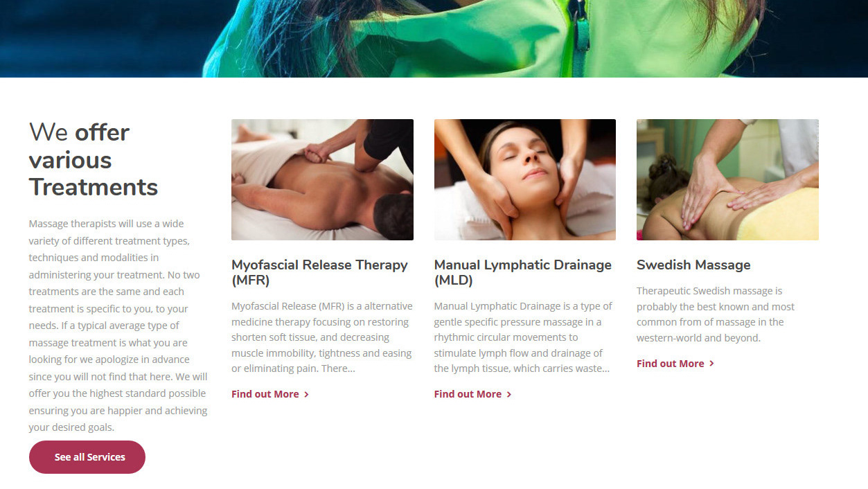Click the Therapeutic Swedish massage description text
Screen dimensions: 868x489
pos(716,314)
